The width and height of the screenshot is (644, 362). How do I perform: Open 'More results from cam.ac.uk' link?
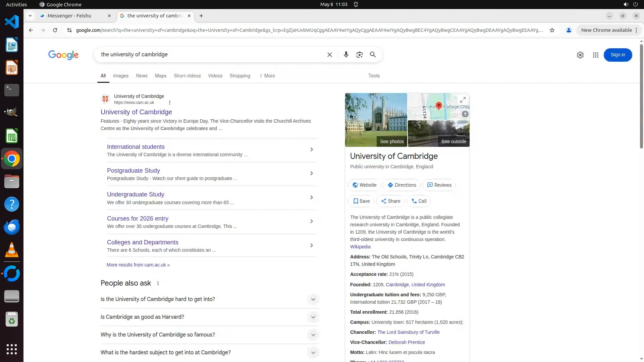point(138,265)
